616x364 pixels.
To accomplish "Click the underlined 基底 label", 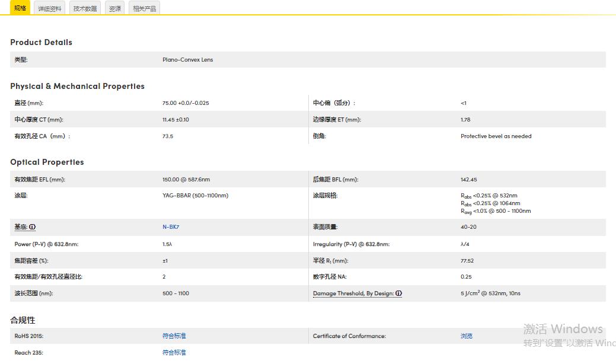I will (21, 227).
